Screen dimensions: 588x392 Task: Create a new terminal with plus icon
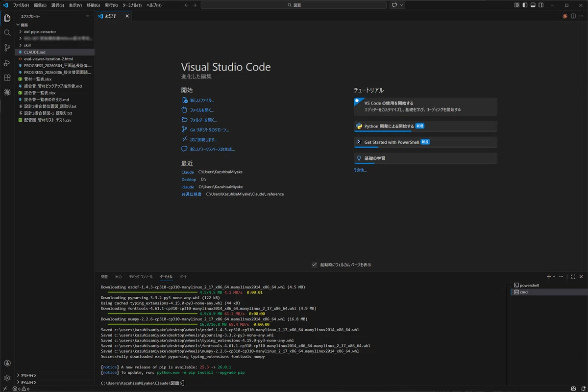(549, 277)
